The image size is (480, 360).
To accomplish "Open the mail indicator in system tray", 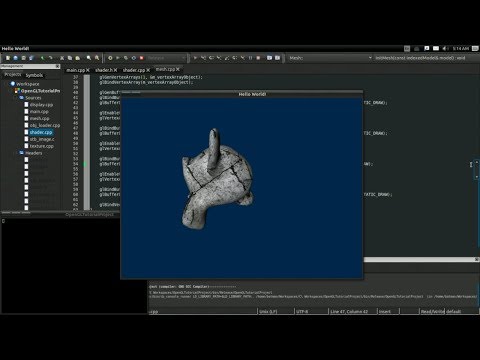I will (x=436, y=49).
